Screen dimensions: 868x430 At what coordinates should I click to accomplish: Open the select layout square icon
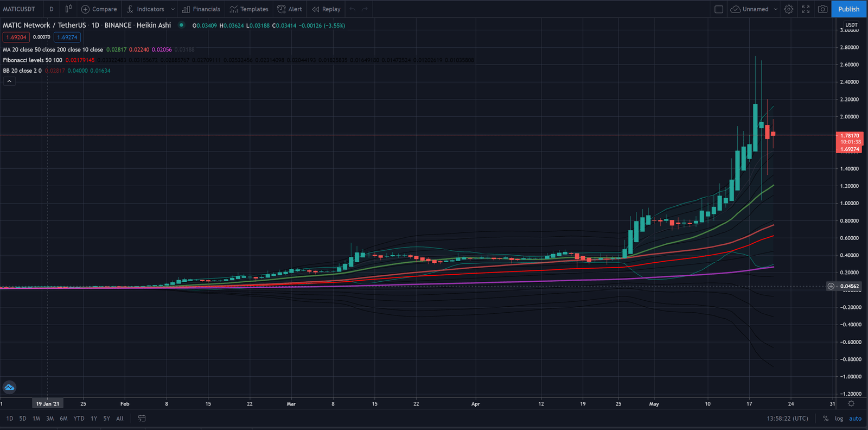pos(719,9)
